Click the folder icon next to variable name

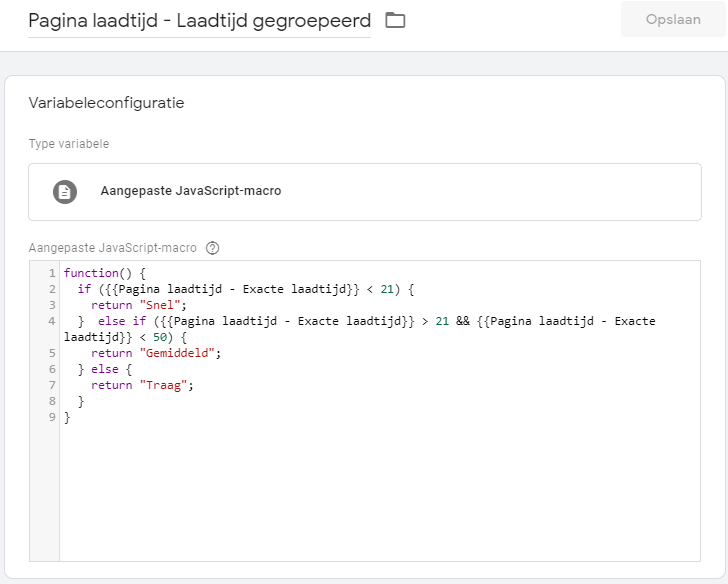(x=395, y=20)
